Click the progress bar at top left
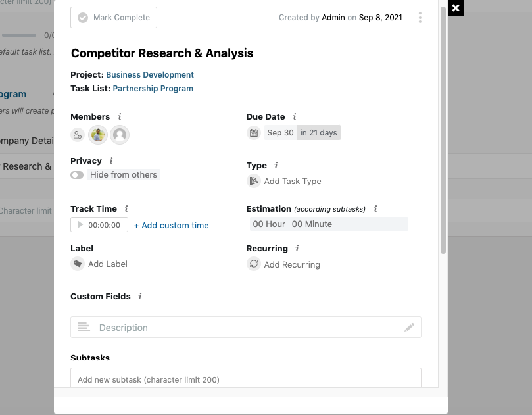The height and width of the screenshot is (415, 532). coord(18,34)
